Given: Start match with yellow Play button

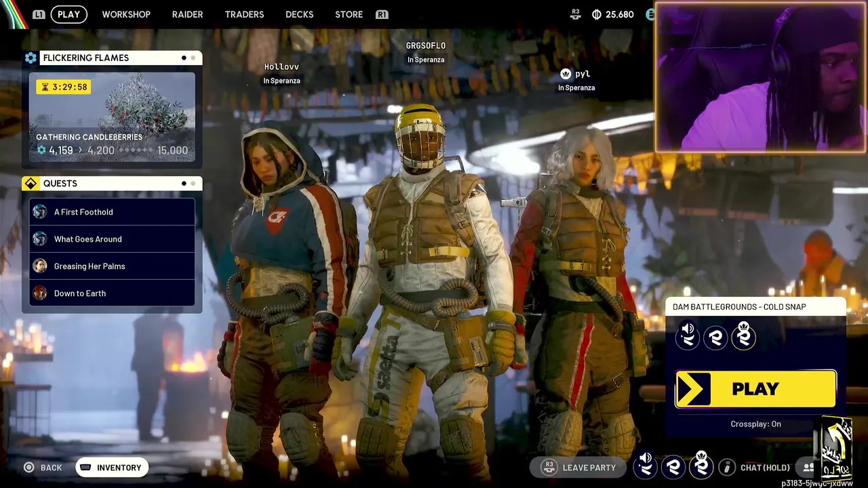Looking at the screenshot, I should (755, 389).
